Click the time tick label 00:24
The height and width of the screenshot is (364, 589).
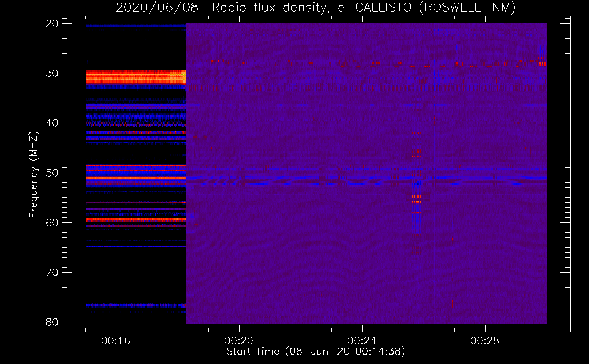point(362,341)
